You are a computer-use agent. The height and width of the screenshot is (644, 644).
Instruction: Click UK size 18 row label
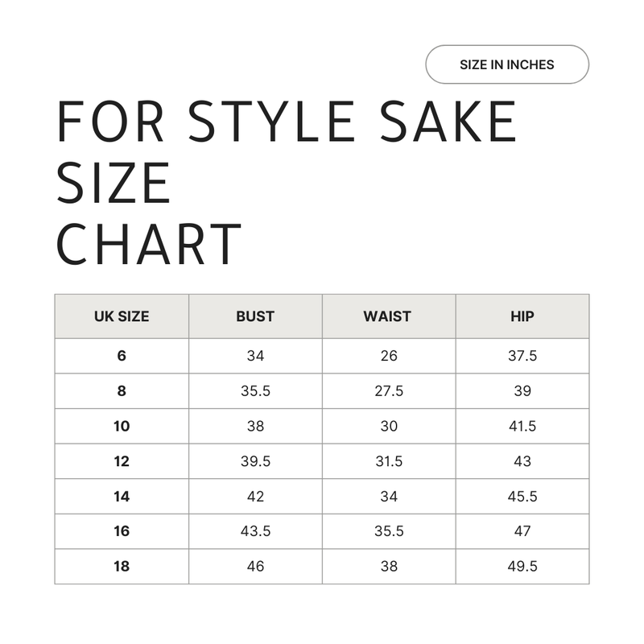point(122,567)
